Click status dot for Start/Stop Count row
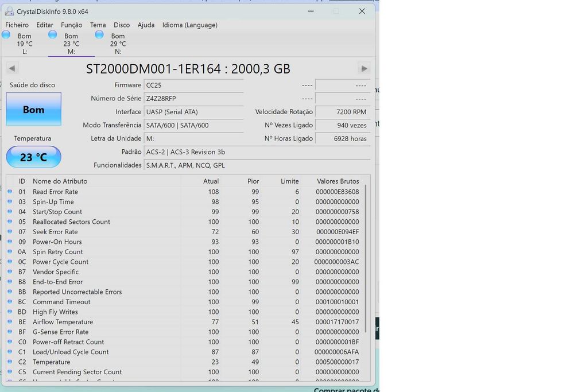The width and height of the screenshot is (574, 392). 10,212
